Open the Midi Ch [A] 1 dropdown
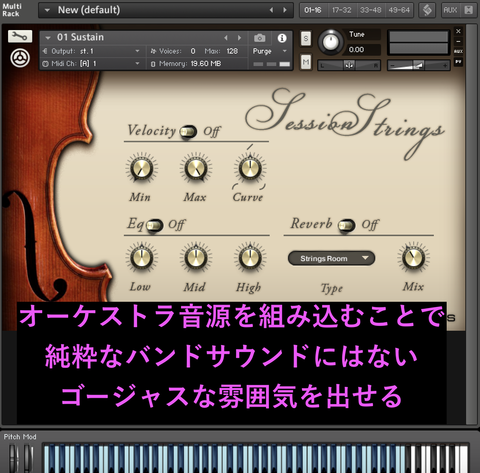 [x=137, y=63]
